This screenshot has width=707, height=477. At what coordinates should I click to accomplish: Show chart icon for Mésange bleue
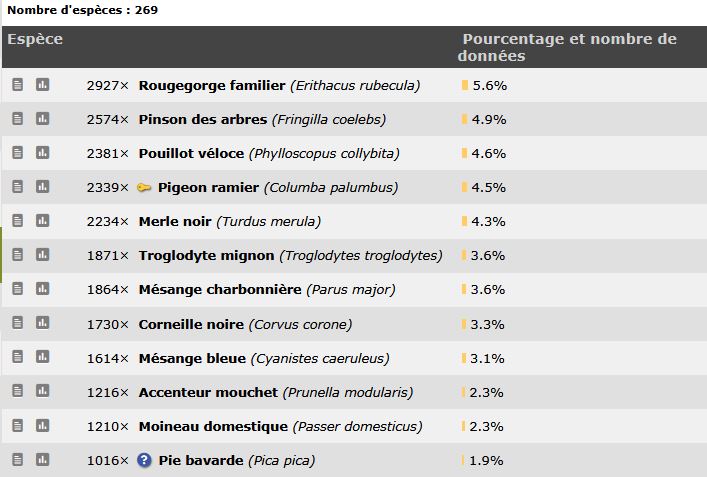point(42,357)
